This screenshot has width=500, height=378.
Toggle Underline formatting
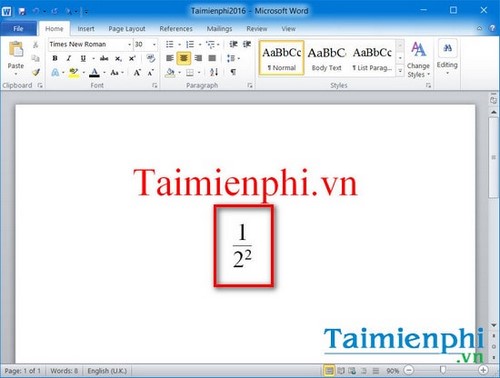[x=83, y=59]
